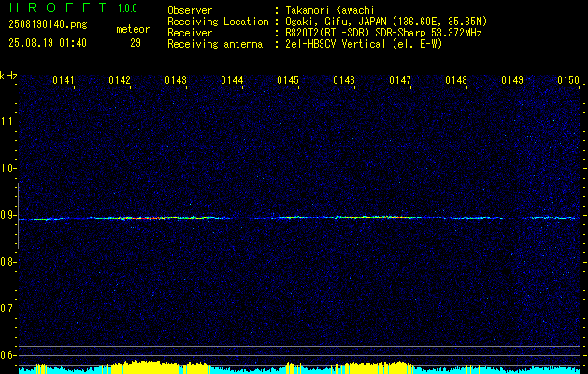This screenshot has width=588, height=374.
Task: Select the 0.7 frequency axis label
Action: 7,309
